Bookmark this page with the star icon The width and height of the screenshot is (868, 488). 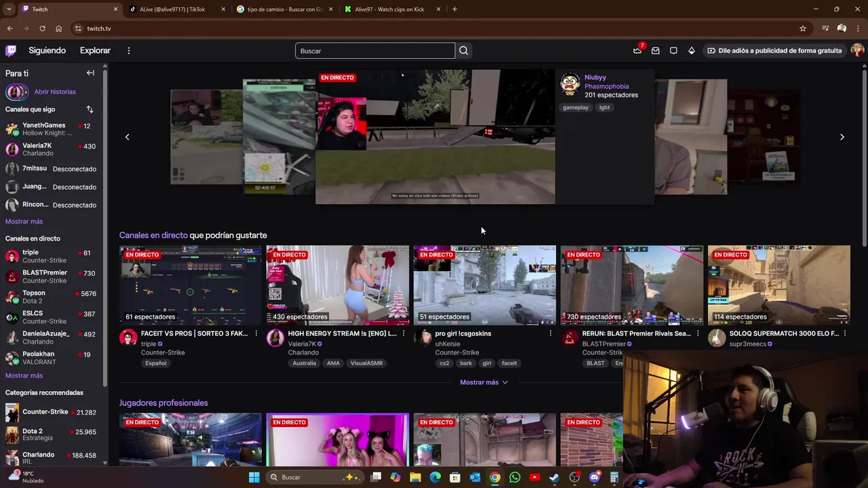click(x=803, y=28)
